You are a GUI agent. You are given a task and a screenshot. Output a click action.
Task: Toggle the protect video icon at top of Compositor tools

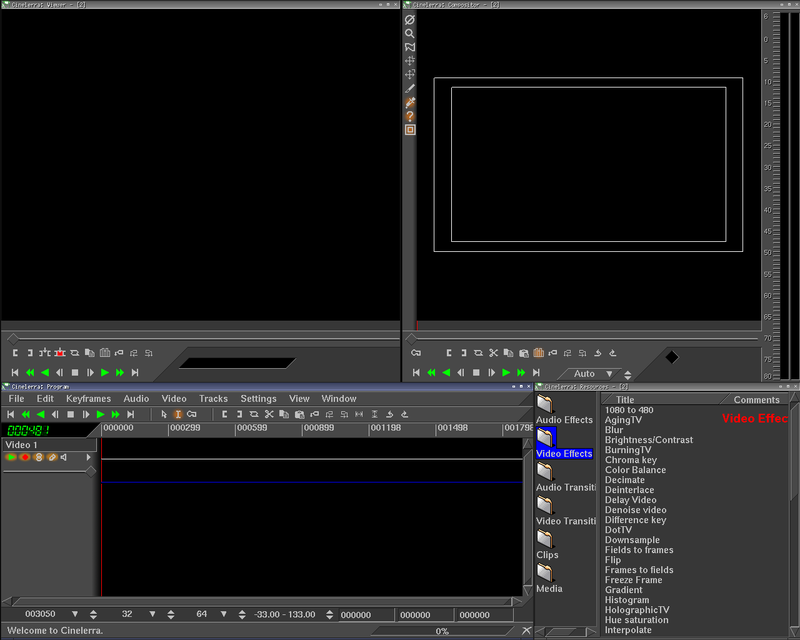click(x=410, y=19)
